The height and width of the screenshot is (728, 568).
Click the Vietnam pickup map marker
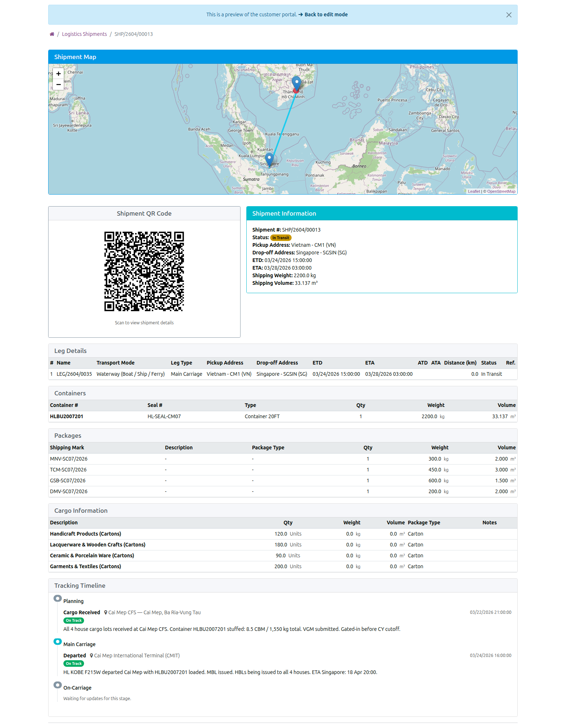coord(296,83)
